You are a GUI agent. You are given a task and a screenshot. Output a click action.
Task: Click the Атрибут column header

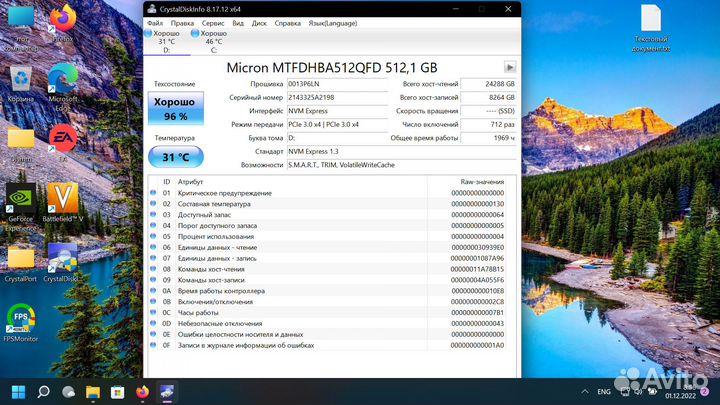tap(190, 182)
